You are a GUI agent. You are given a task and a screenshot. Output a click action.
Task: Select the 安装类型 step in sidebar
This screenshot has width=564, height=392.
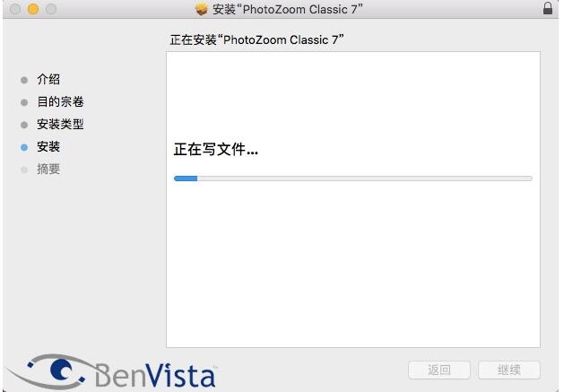(60, 124)
